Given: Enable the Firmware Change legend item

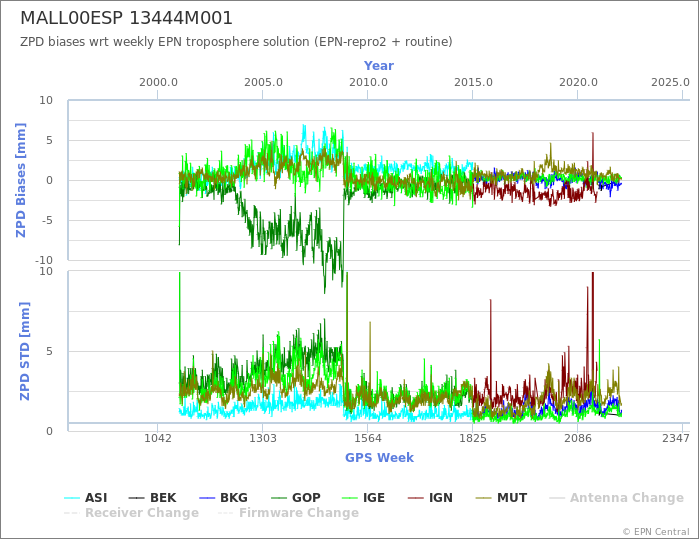Looking at the screenshot, I should click(x=288, y=513).
